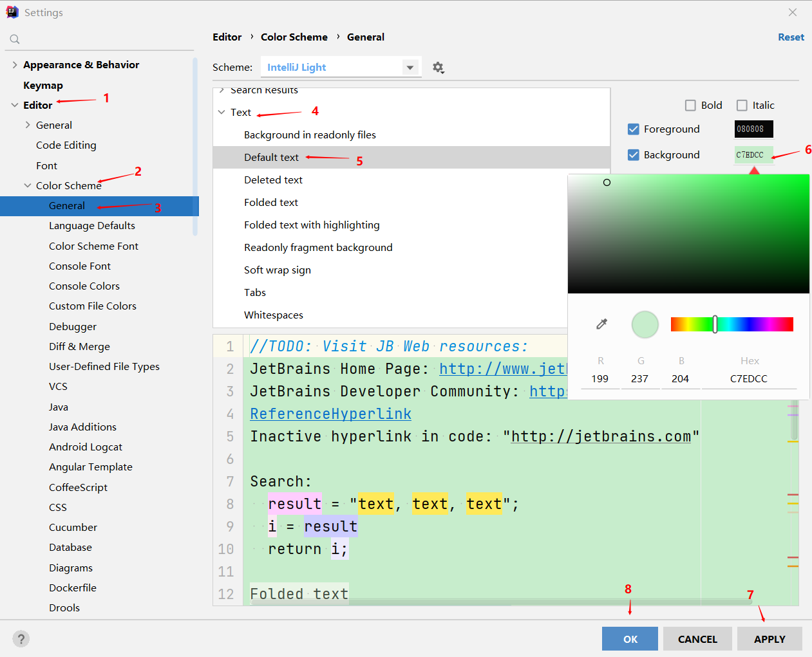Expand General node under Editor

28,125
